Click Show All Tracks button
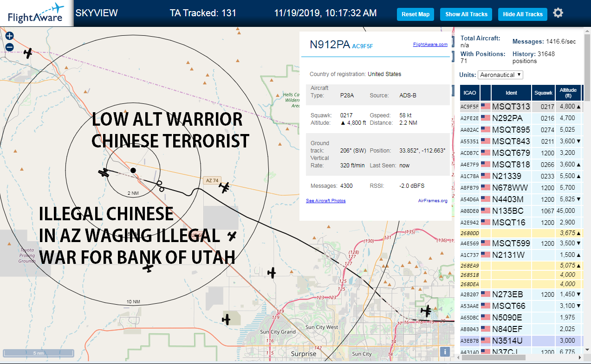The image size is (591, 364). click(466, 14)
